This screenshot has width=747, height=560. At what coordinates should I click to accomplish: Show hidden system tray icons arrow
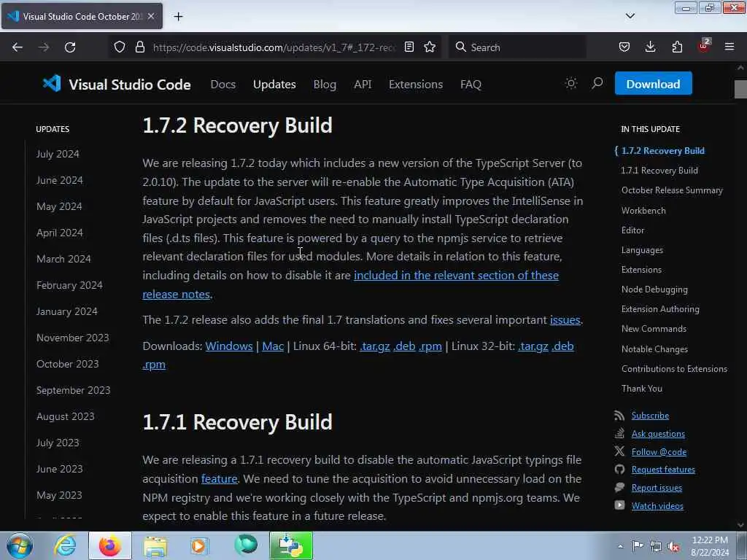620,546
